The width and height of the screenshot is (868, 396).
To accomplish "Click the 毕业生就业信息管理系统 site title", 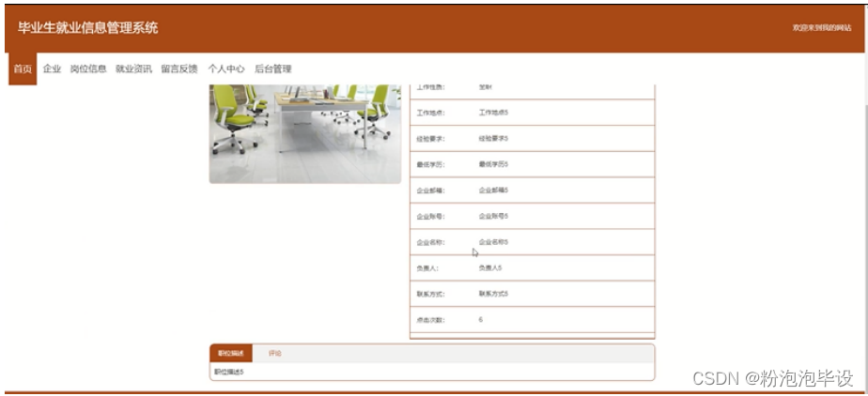I will pyautogui.click(x=88, y=28).
